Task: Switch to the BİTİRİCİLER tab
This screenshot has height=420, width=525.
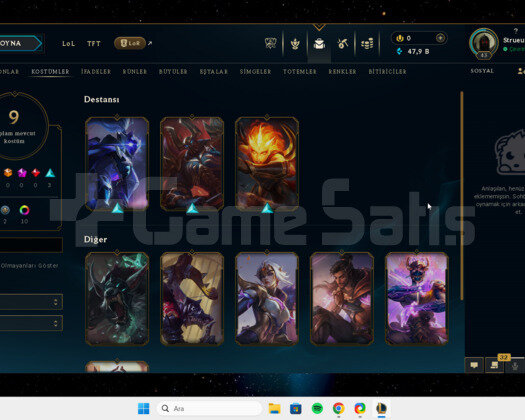Action: (387, 71)
